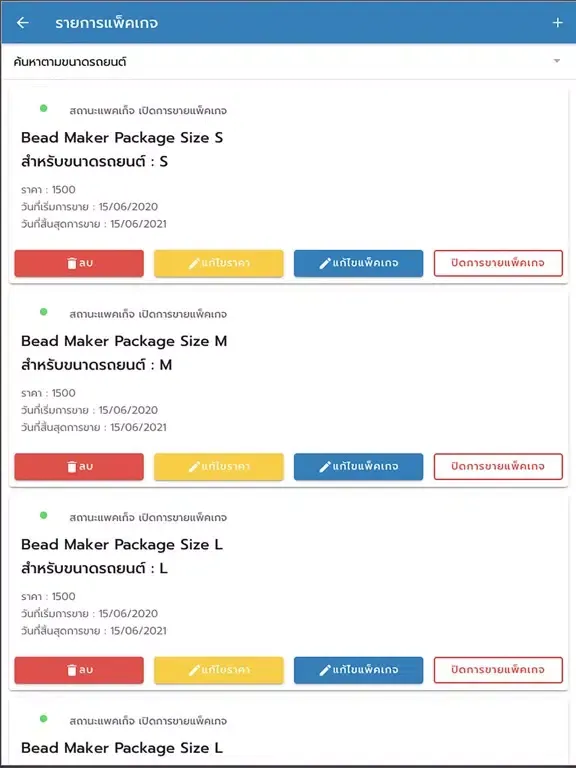Click ปิดการขายแพ็คเกจ for Size S package

coord(498,263)
